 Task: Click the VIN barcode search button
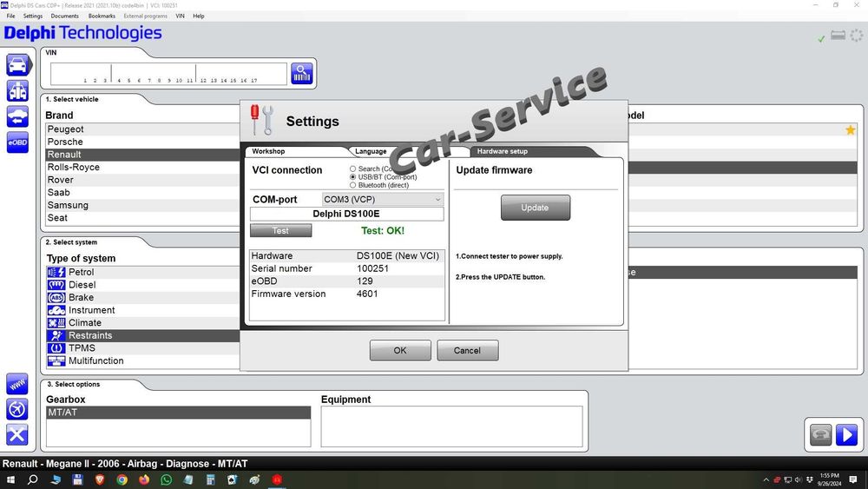(x=302, y=73)
